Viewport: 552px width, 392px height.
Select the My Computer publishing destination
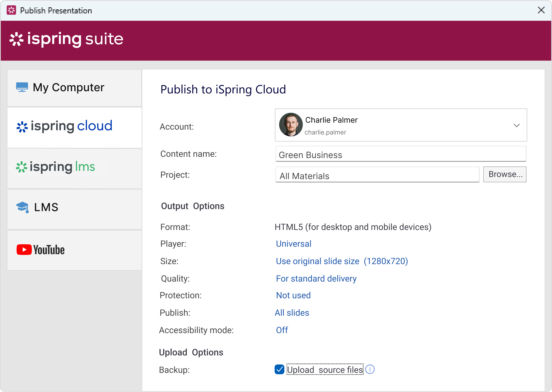(74, 88)
